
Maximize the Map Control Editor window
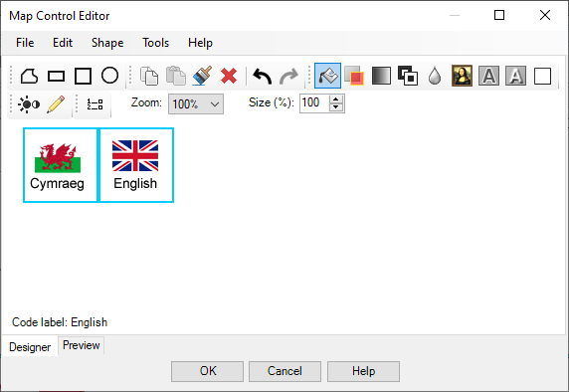499,15
